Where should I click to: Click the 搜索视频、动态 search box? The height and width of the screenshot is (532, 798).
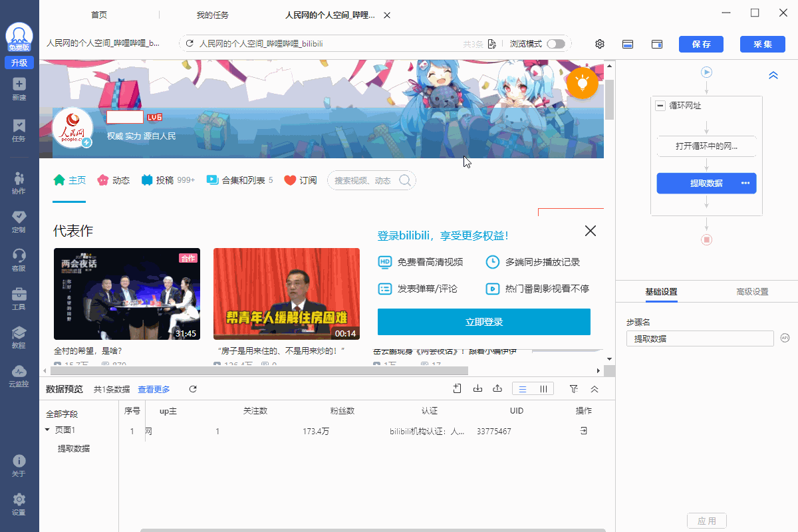[x=372, y=180]
